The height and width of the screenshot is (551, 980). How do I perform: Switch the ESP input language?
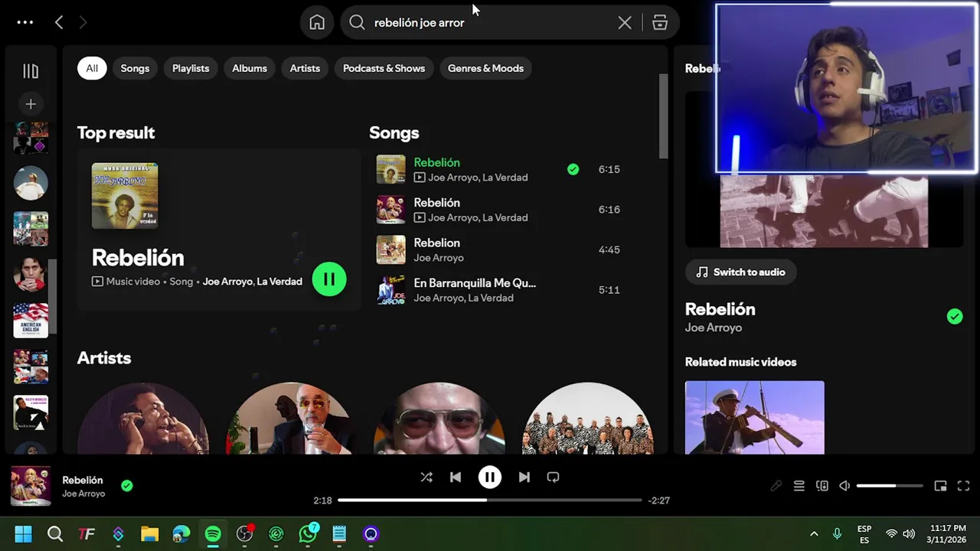tap(864, 534)
